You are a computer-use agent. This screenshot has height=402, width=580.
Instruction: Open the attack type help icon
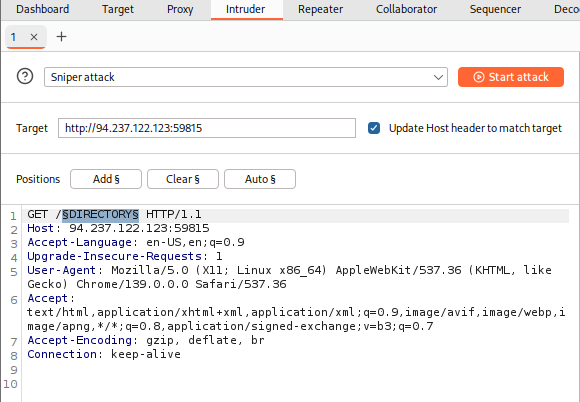click(x=25, y=77)
